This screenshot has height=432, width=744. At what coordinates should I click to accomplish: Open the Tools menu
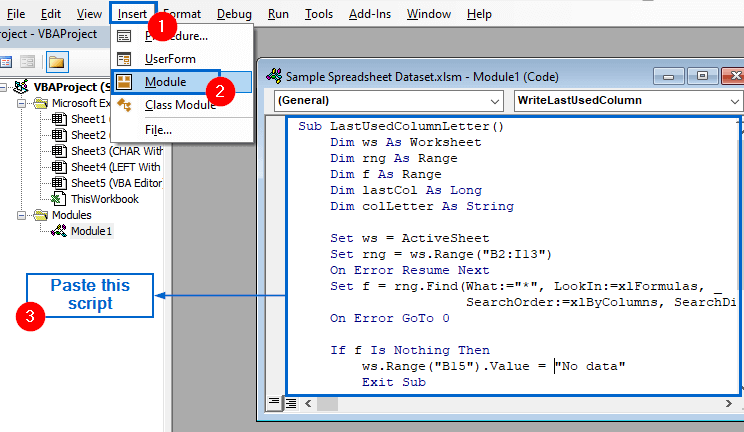[318, 14]
